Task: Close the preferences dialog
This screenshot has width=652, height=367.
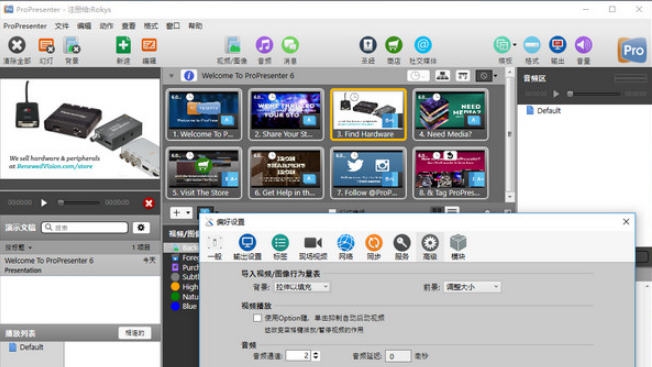Action: point(626,222)
